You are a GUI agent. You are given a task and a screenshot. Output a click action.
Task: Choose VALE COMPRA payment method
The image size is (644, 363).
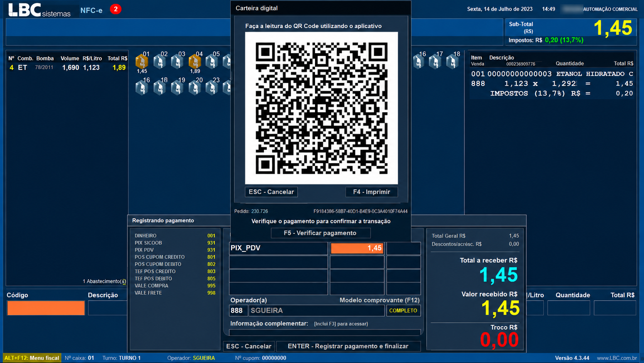175,286
